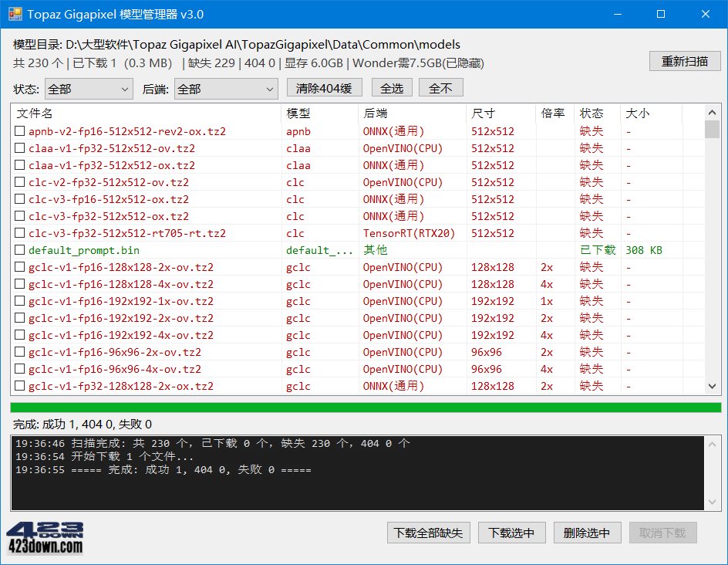Viewport: 728px width, 565px height.
Task: Click the 下载选中 button
Action: point(511,533)
